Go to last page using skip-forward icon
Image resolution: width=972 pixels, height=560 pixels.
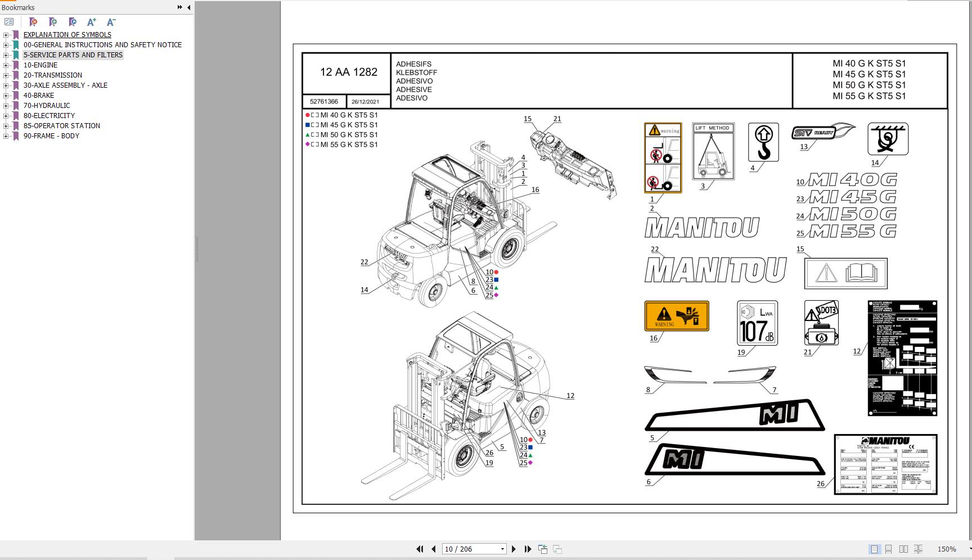tap(528, 549)
